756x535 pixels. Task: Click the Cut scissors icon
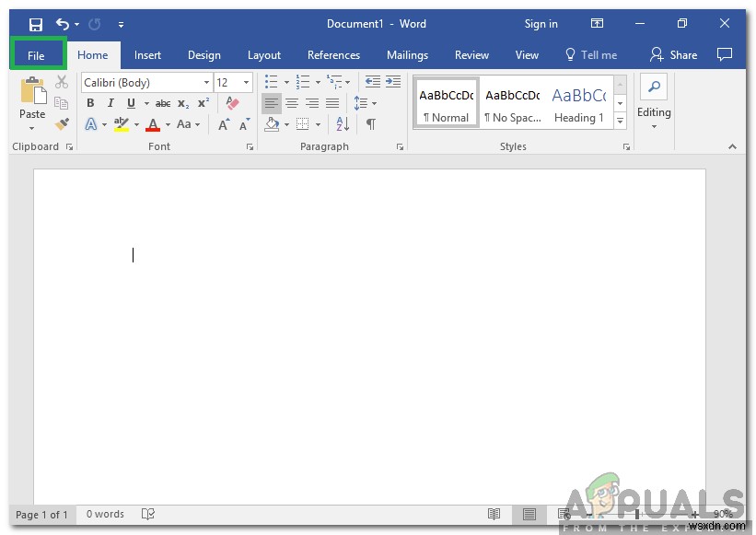coord(62,82)
